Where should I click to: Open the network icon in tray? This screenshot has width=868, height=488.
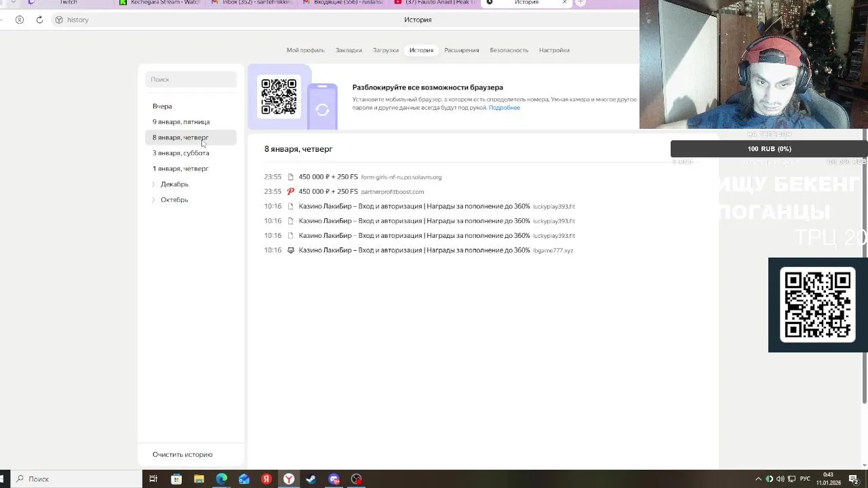coord(792,479)
